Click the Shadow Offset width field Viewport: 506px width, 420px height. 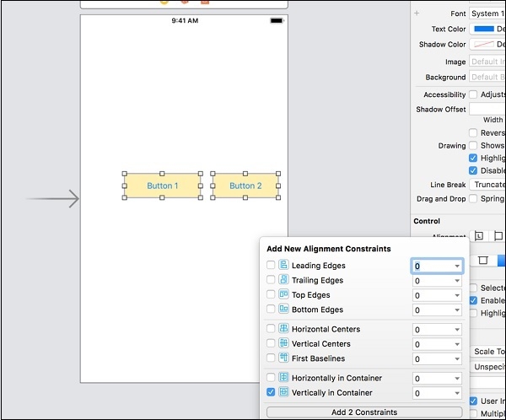[487, 109]
